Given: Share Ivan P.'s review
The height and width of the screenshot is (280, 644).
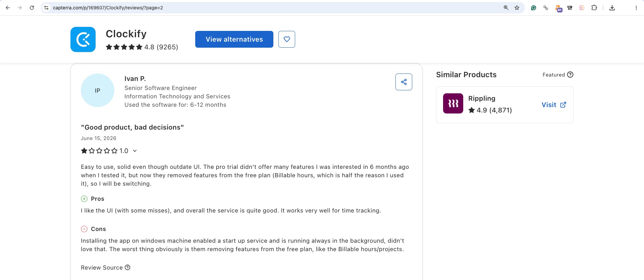Looking at the screenshot, I should point(404,82).
